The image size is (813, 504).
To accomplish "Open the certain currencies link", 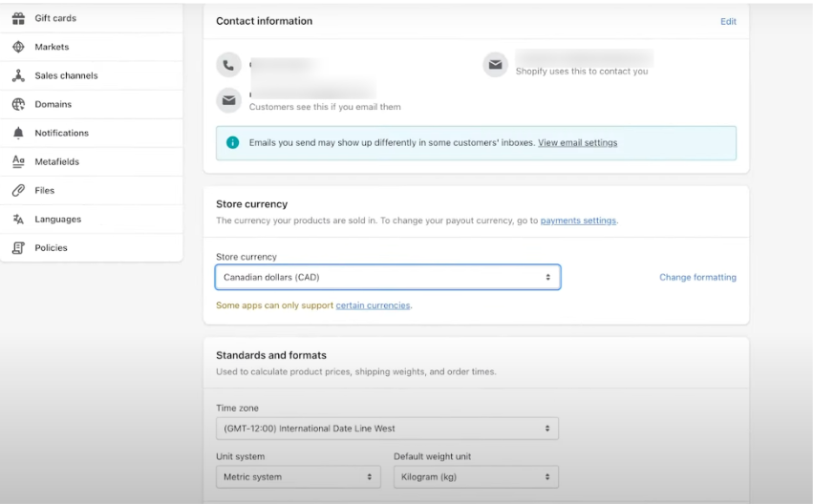I will 373,305.
